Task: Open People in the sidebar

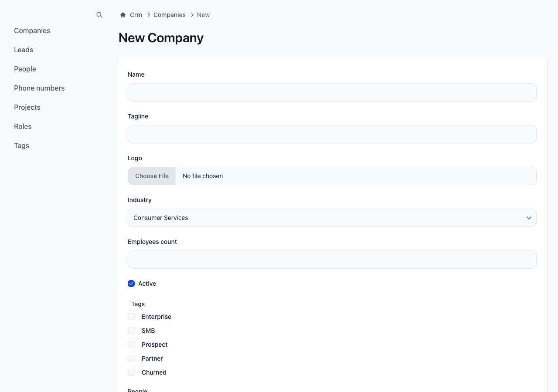Action: (x=25, y=69)
